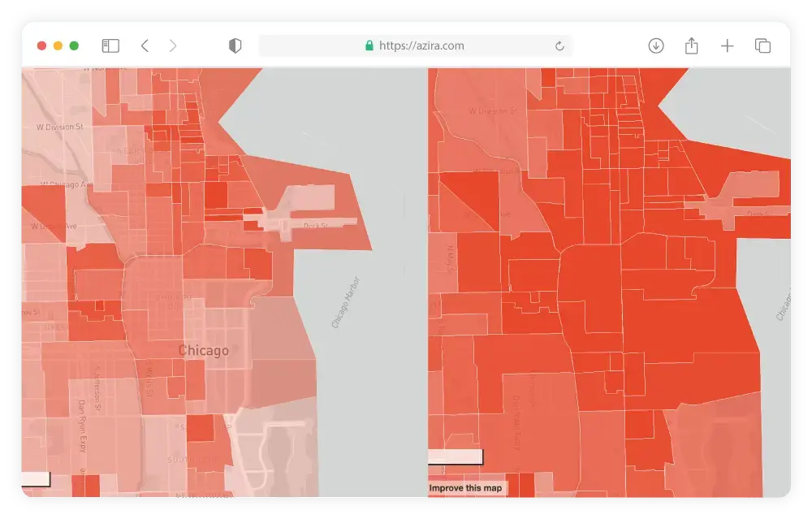Select the Dock St label on right map

(758, 214)
